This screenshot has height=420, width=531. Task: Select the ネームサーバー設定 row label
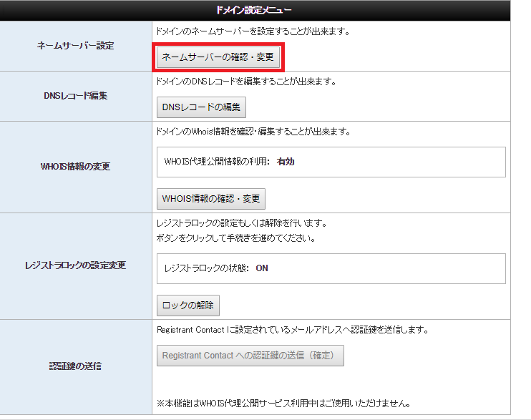(x=76, y=46)
